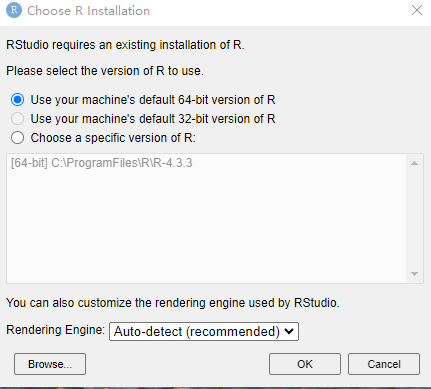Click the empty area of the versions list

[207, 227]
